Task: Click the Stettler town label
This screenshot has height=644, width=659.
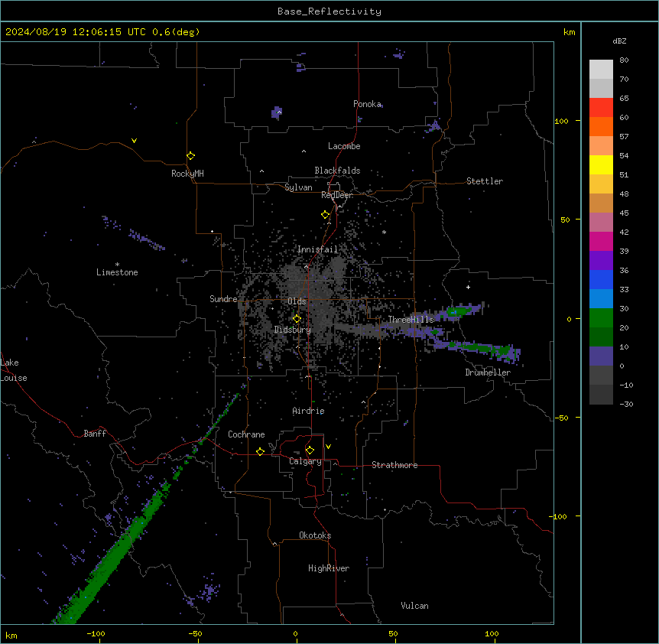Action: [485, 181]
